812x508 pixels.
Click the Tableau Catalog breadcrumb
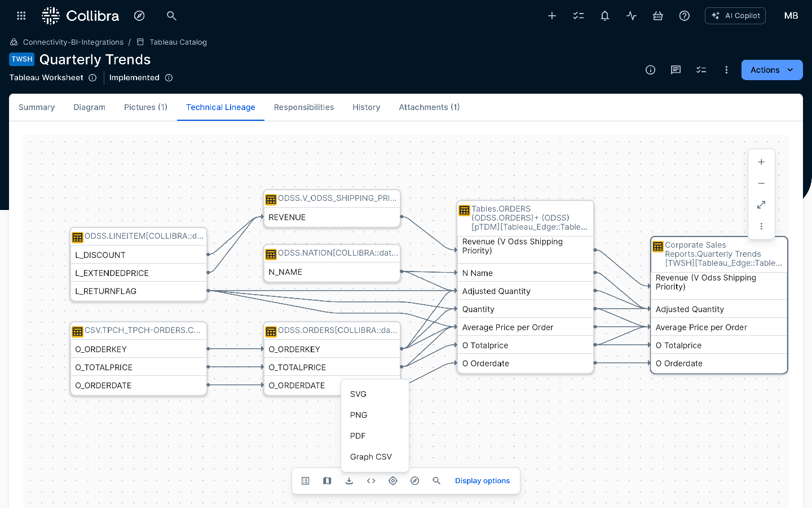[178, 42]
